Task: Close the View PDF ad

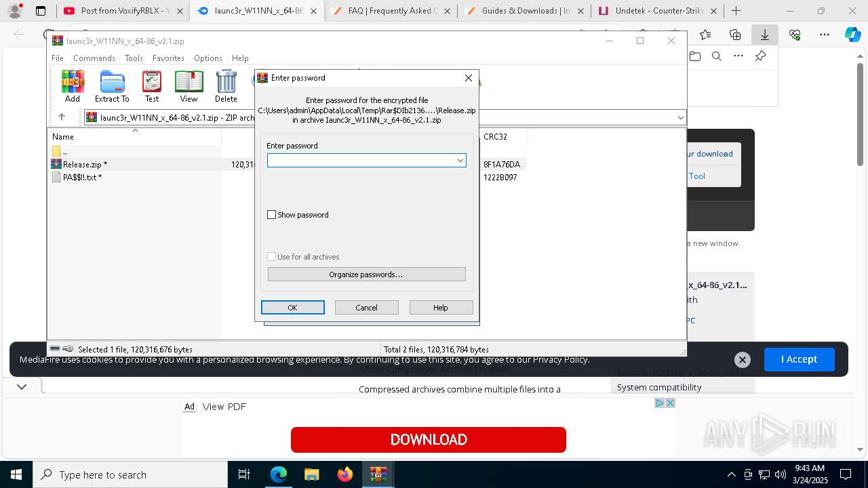Action: pyautogui.click(x=670, y=403)
